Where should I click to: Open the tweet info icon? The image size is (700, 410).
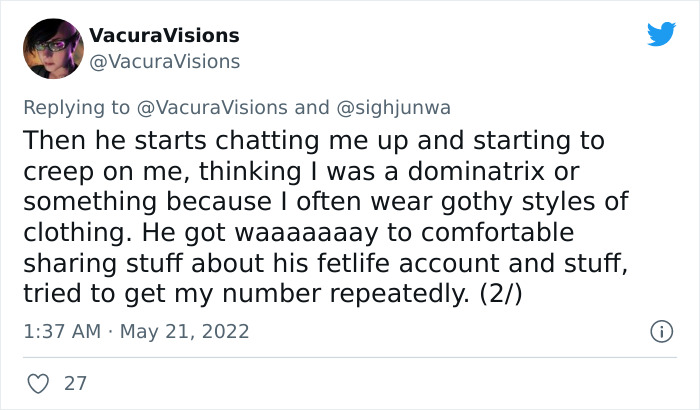click(660, 330)
